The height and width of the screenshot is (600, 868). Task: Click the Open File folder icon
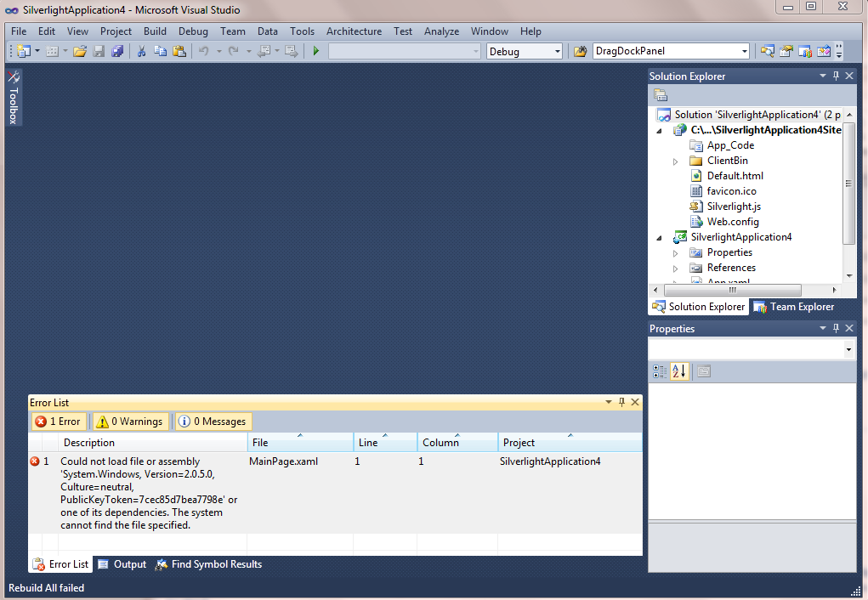tap(80, 52)
